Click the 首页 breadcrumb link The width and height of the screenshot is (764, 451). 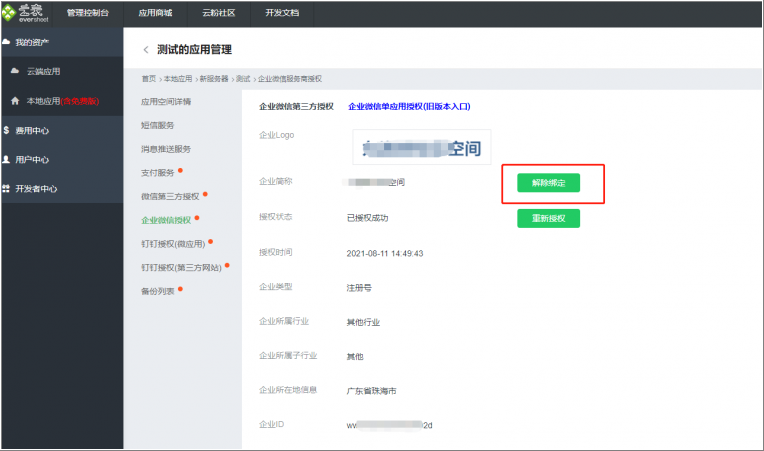149,79
